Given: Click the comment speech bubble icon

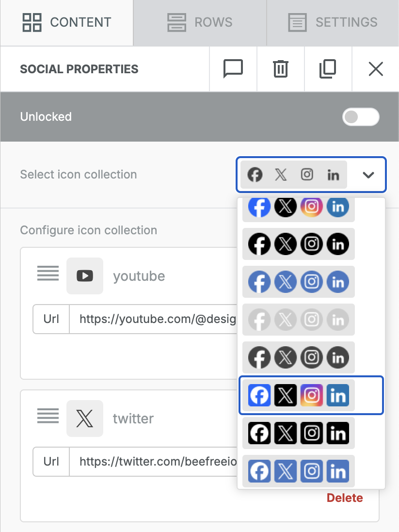Looking at the screenshot, I should 233,69.
